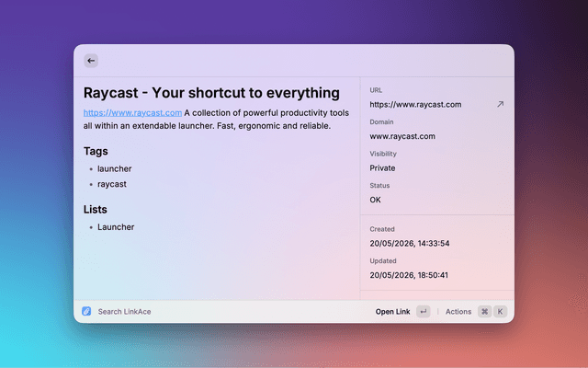Screen dimensions: 588x368
Task: Open the https://www.raycast.com hyperlink in description
Action: tap(132, 112)
